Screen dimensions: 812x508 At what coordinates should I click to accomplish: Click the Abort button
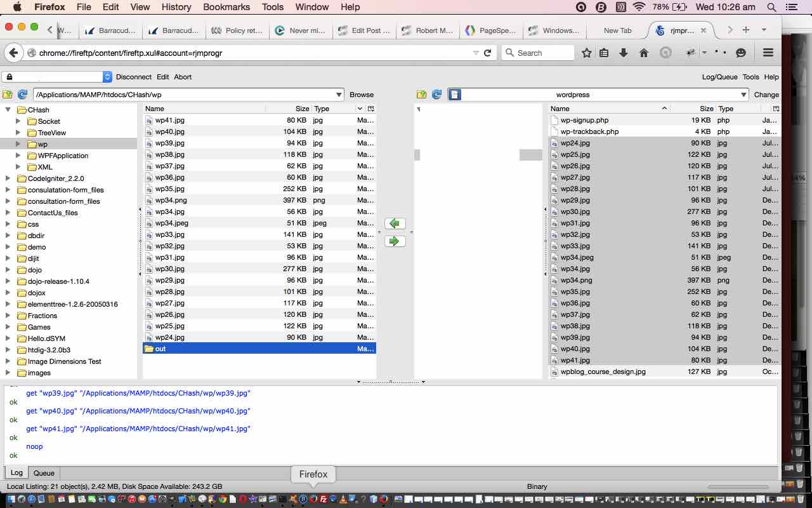point(183,77)
